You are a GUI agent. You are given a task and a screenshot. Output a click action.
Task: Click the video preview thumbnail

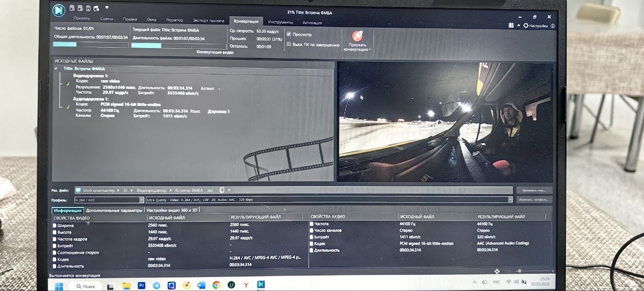click(444, 122)
